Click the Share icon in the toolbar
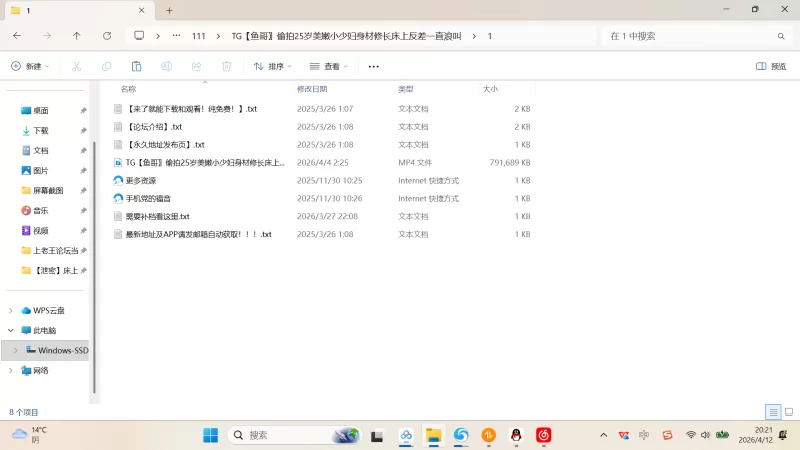The width and height of the screenshot is (800, 450). tap(196, 66)
